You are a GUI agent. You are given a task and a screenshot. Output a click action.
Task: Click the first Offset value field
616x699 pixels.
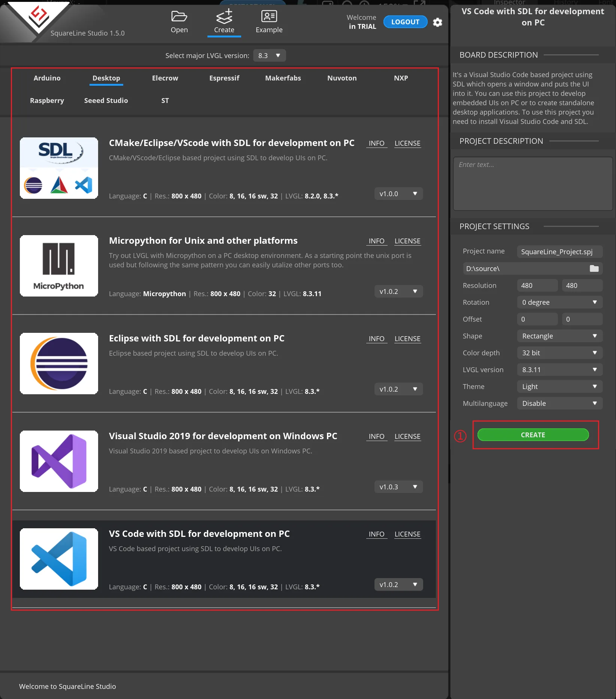[x=537, y=319]
